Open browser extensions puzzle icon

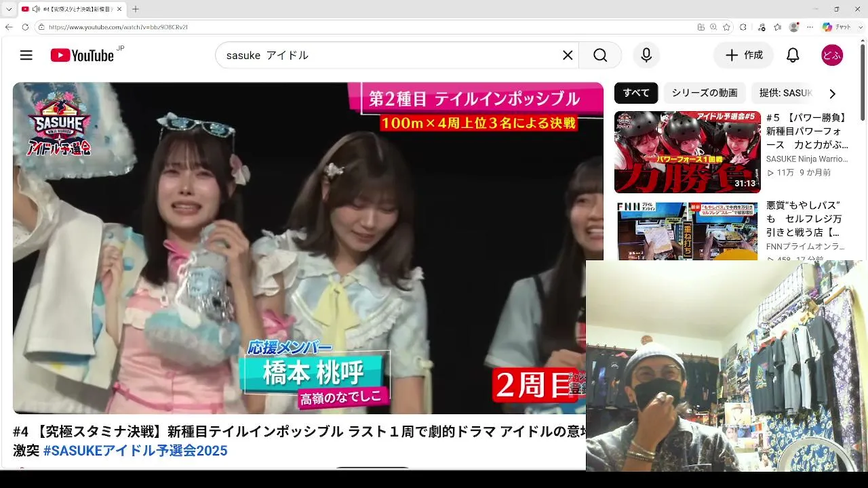click(743, 27)
